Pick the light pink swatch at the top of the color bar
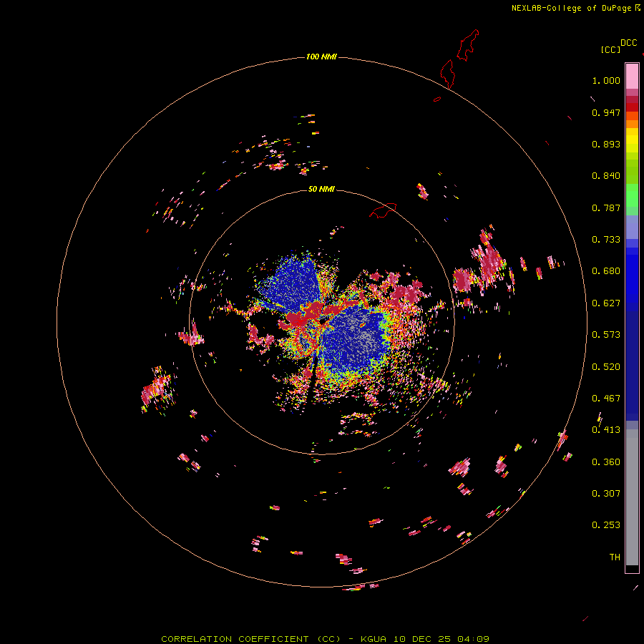Image resolution: width=644 pixels, height=644 pixels. (632, 76)
